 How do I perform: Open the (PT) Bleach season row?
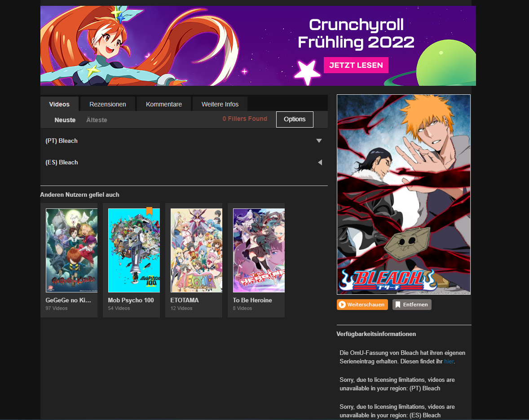62,141
